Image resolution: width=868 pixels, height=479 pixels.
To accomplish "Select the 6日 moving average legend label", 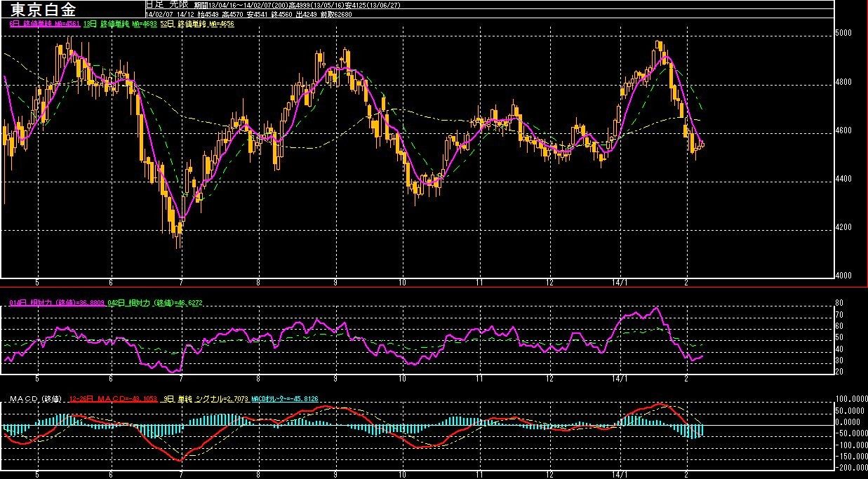I will (x=45, y=24).
